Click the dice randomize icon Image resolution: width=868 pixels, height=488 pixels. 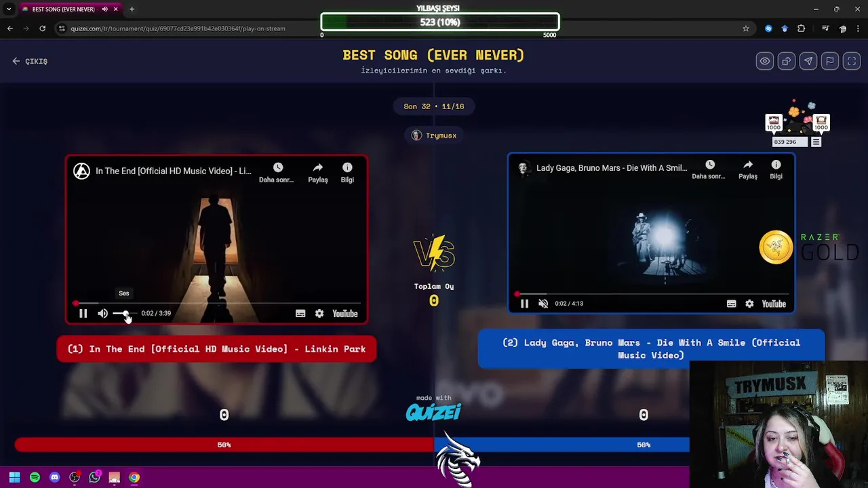tap(787, 61)
